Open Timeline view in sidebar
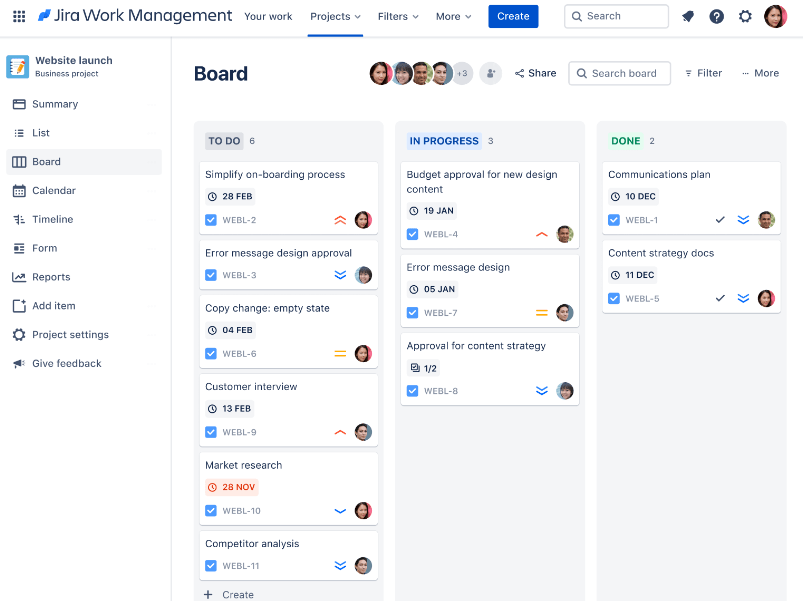Viewport: 803px width, 601px height. click(84, 219)
